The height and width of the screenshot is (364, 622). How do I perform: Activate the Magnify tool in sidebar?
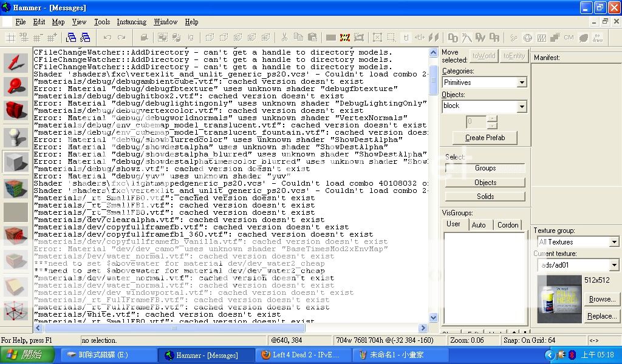(16, 87)
